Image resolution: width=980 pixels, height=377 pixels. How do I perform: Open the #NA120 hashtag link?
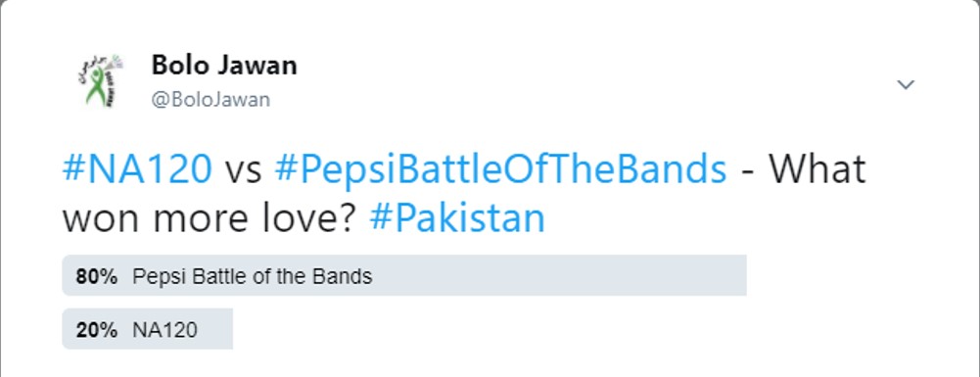[137, 168]
